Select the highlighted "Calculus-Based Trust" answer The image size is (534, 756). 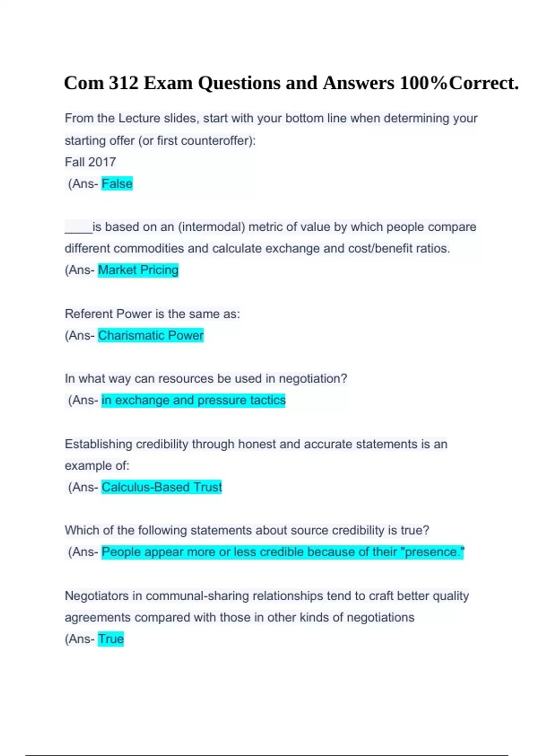[162, 487]
